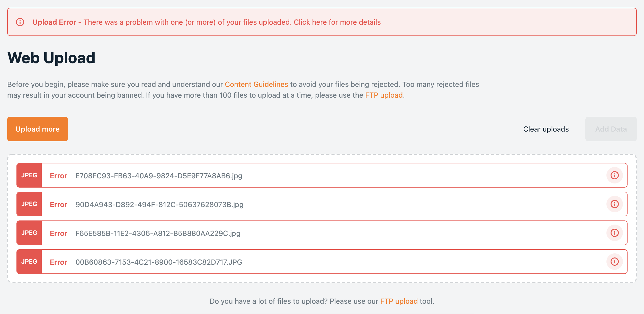Screen dimensions: 644x314
Task: Follow the FTP upload link in intro paragraph
Action: (384, 95)
